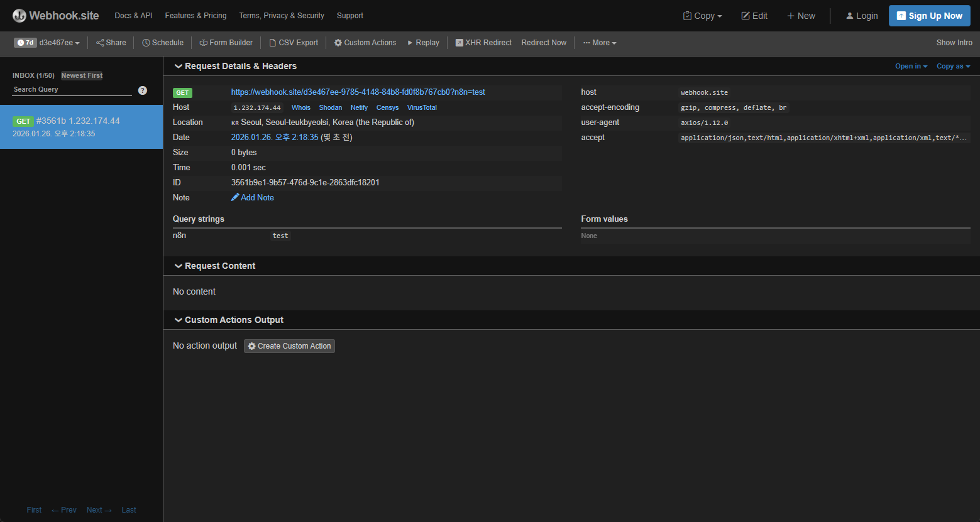Viewport: 980px width, 522px height.
Task: Toggle Newest First sorting in the inbox
Action: click(x=81, y=75)
